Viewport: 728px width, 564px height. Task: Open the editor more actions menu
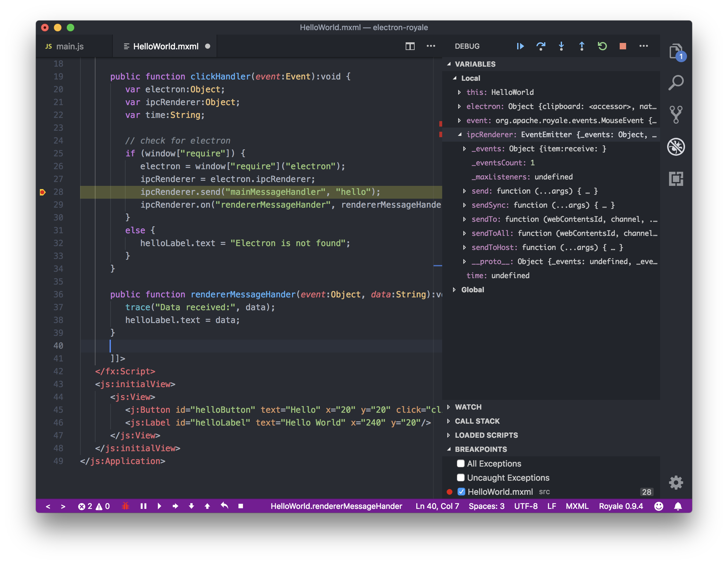431,46
